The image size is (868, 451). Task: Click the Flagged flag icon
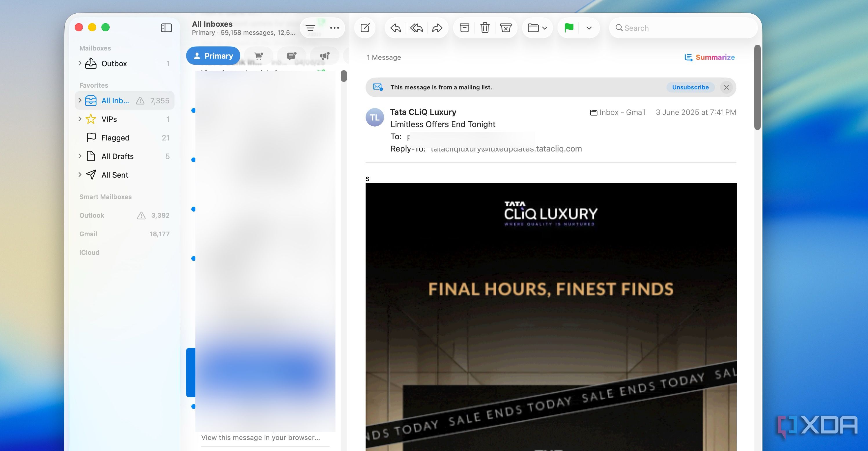91,137
